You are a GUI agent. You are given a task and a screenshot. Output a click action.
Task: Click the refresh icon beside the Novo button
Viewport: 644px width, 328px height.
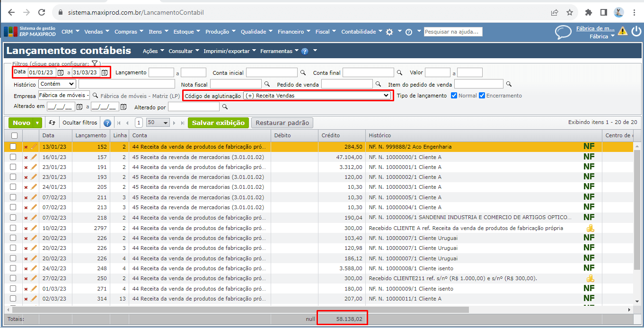(x=52, y=123)
